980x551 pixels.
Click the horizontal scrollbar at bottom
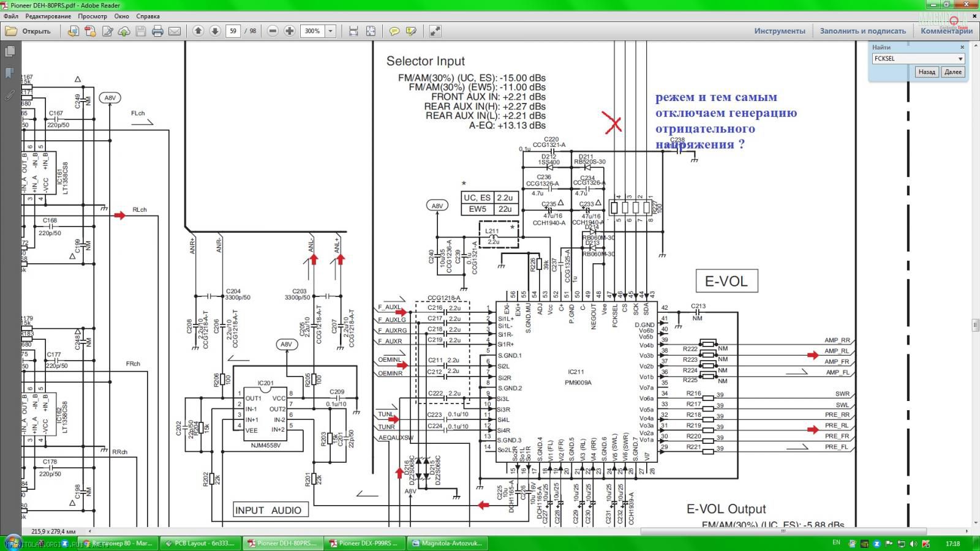783,531
